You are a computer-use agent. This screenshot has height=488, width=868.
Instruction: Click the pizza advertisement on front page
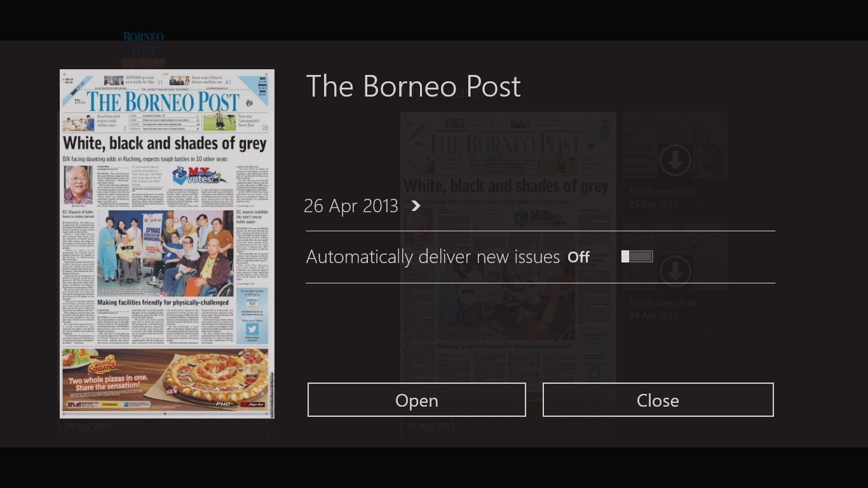click(165, 379)
